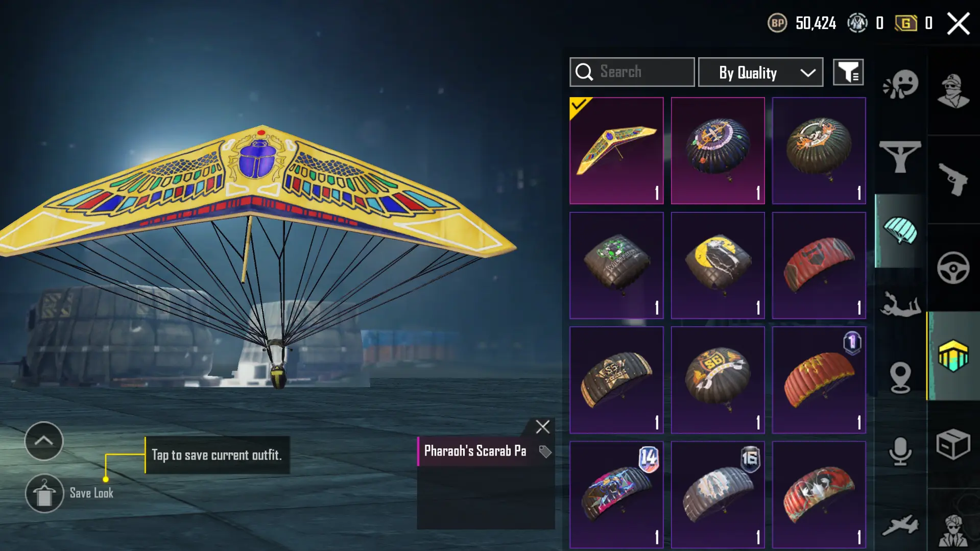
Task: Click the Search input field
Action: pos(632,72)
